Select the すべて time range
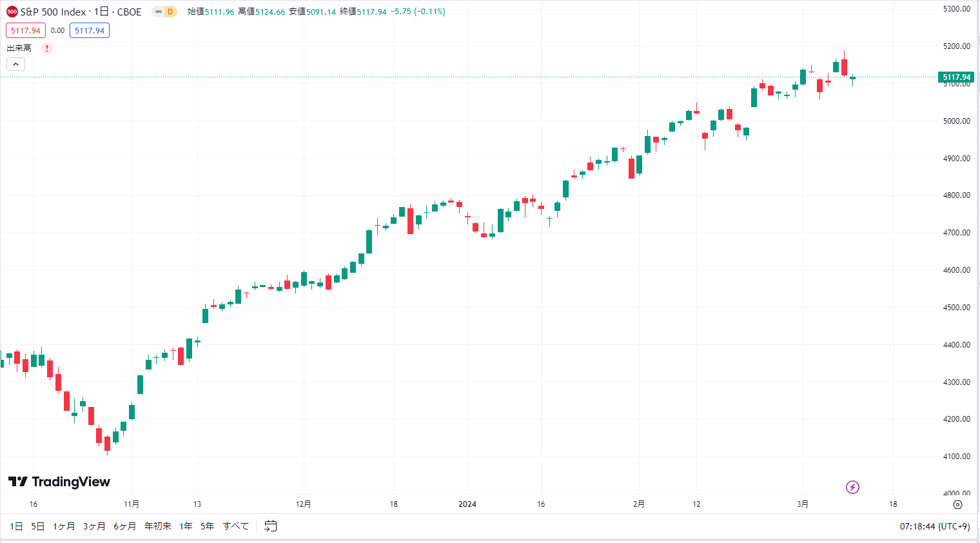This screenshot has width=980, height=543. coord(236,526)
